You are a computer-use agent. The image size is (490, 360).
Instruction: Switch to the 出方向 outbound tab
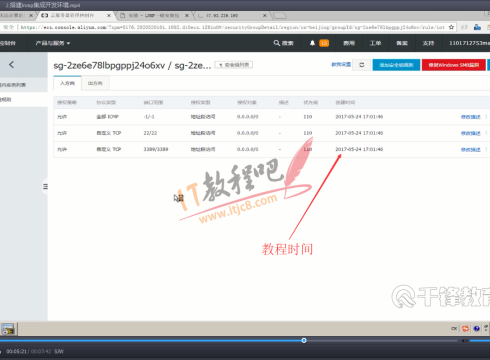95,83
